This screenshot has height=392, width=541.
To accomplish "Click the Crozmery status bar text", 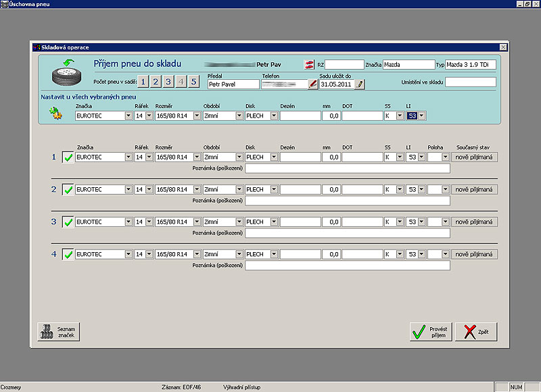I will pos(11,387).
